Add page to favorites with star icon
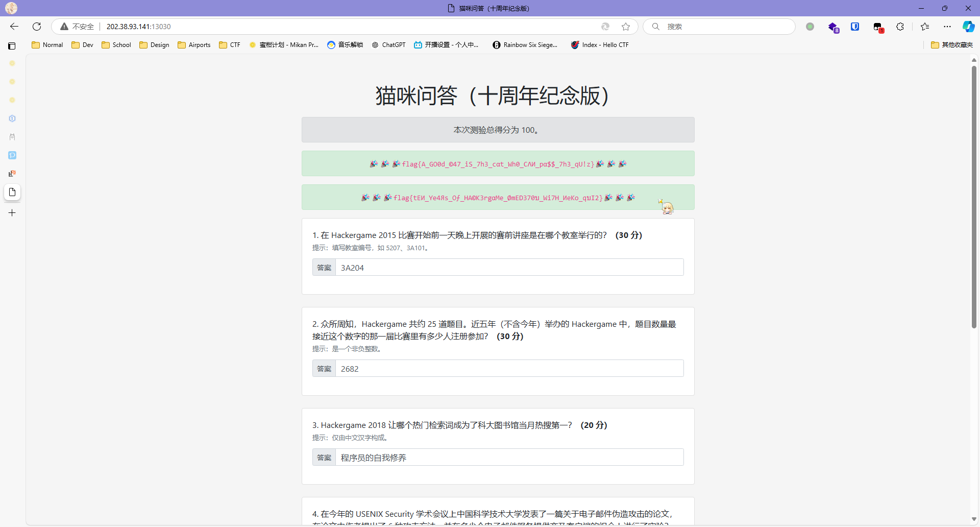 pos(626,27)
